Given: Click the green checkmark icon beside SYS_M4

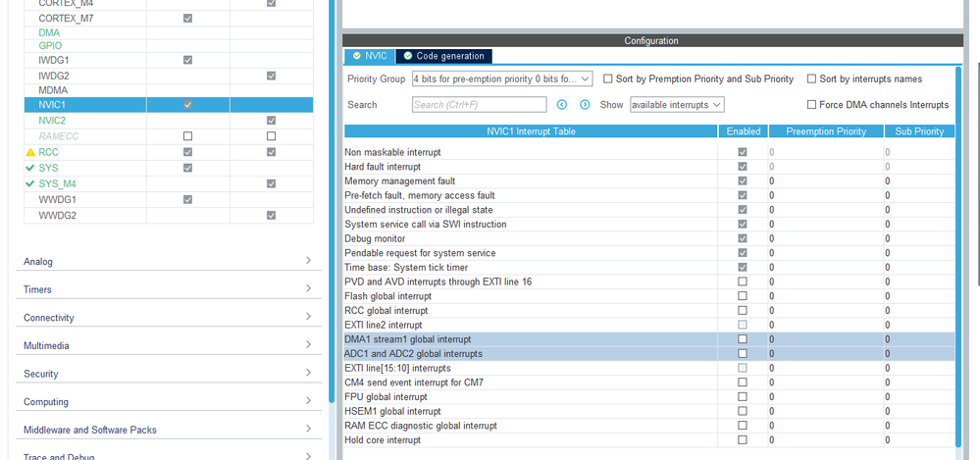Looking at the screenshot, I should tap(30, 183).
